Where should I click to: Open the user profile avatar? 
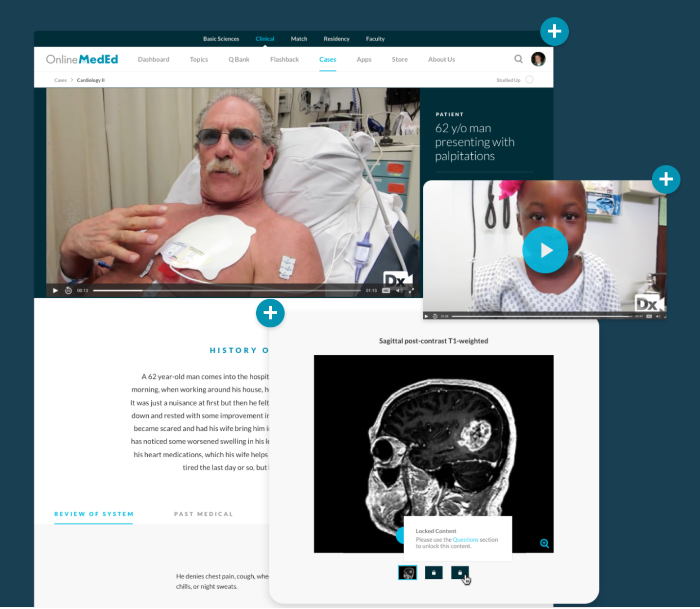pos(538,59)
